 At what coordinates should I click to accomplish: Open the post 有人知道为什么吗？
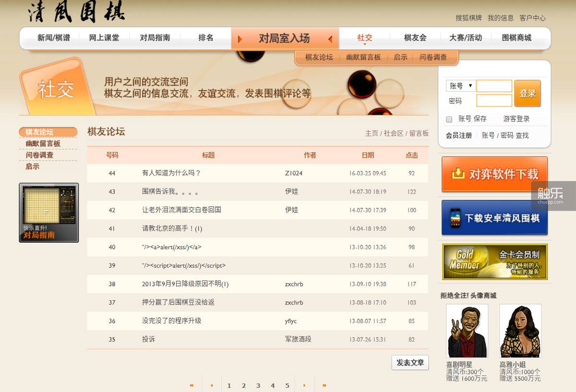[171, 173]
